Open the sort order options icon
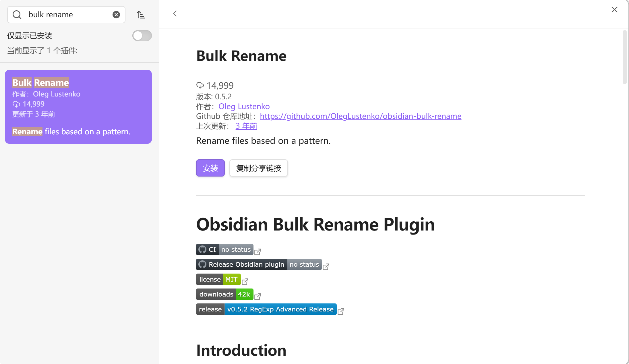 [141, 15]
